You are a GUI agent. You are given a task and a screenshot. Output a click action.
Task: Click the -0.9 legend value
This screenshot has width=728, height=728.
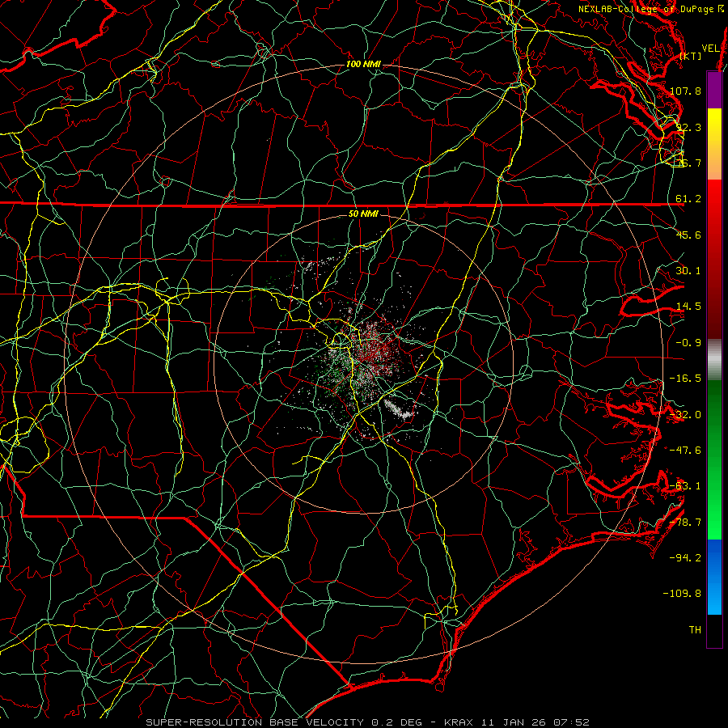pos(688,343)
